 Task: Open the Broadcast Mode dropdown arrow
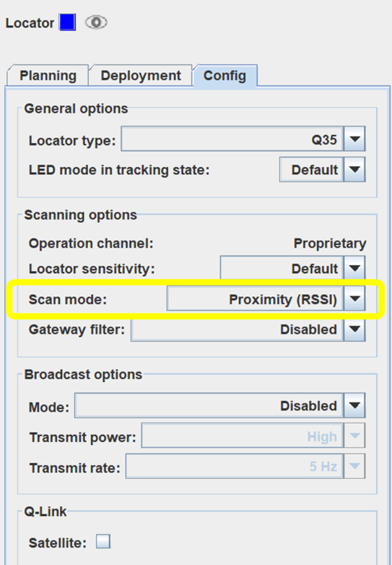354,405
